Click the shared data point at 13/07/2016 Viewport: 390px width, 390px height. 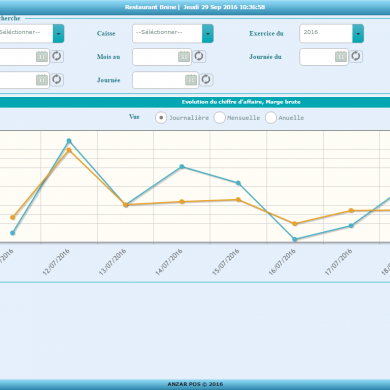pos(126,205)
